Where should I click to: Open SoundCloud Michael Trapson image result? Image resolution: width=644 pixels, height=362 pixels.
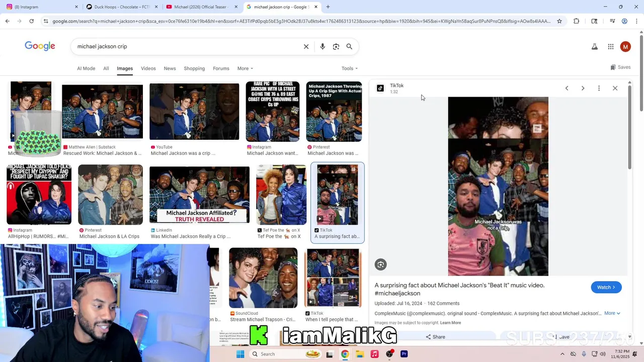[263, 278]
